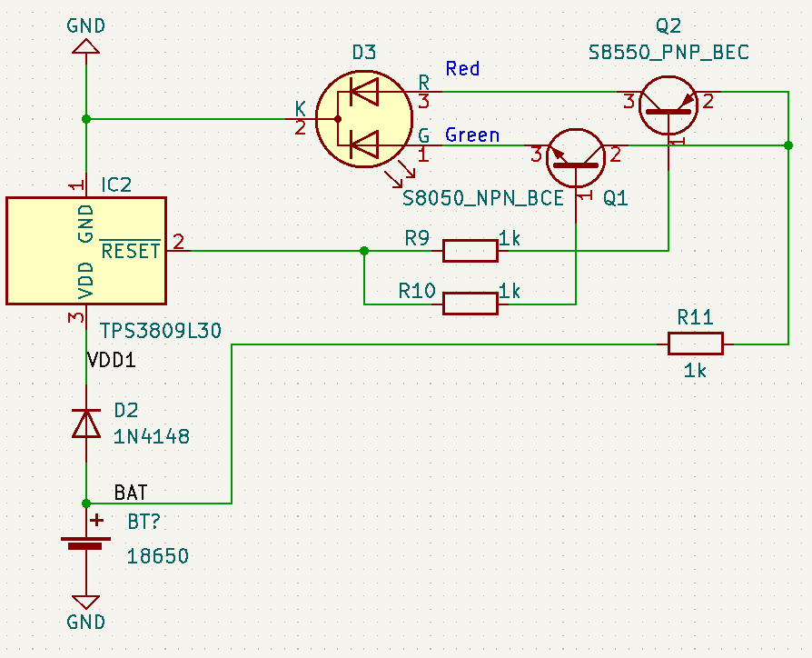The height and width of the screenshot is (658, 812).
Task: Click the TPS3809L30 supervisor IC2 symbol
Action: point(85,249)
